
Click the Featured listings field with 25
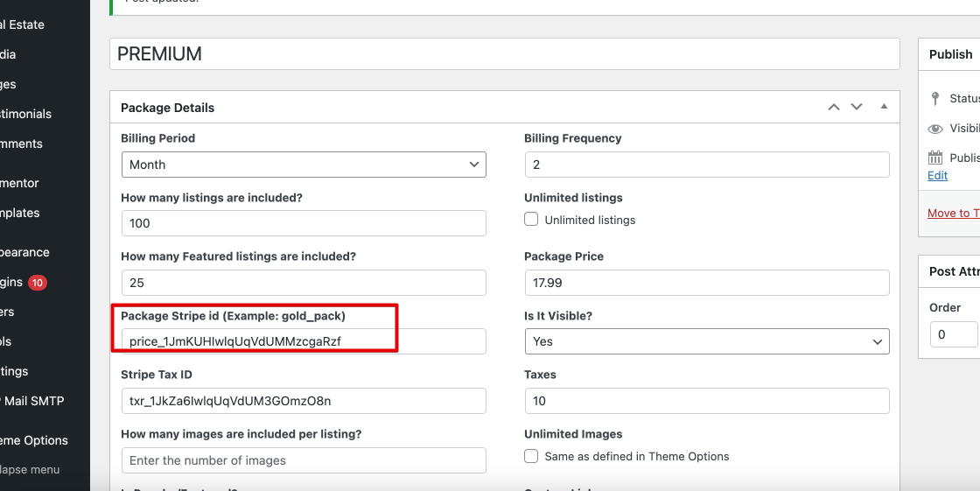[x=304, y=283]
